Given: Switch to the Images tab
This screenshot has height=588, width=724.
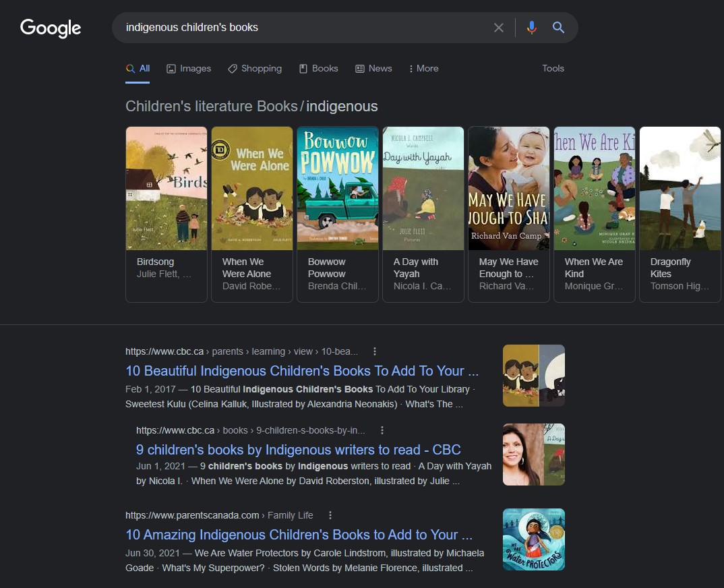Looking at the screenshot, I should [x=188, y=68].
